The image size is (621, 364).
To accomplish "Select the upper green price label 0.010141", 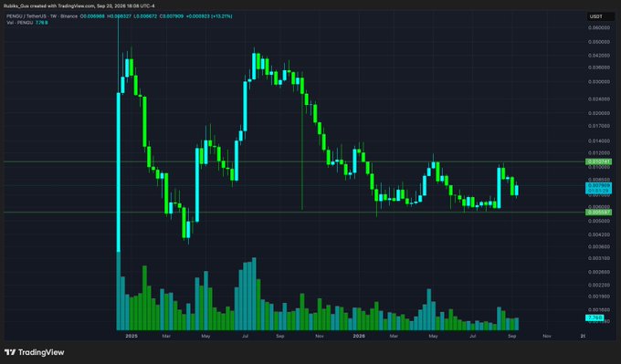I will tap(598, 161).
